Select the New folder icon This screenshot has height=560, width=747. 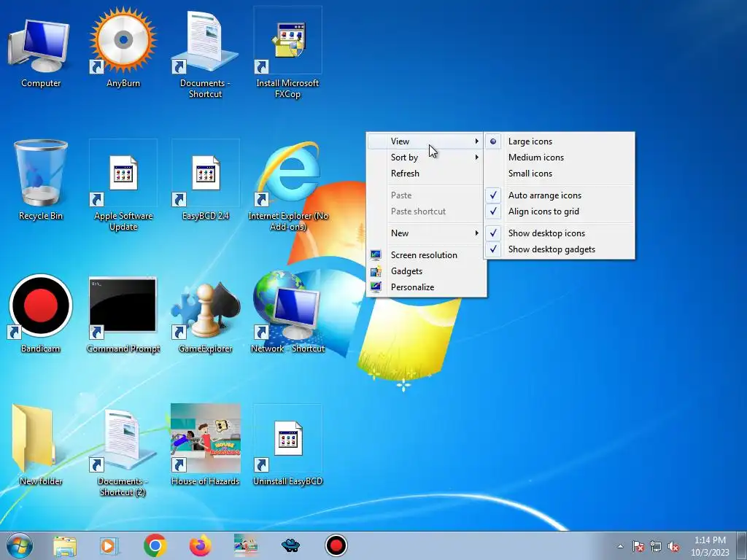(41, 444)
